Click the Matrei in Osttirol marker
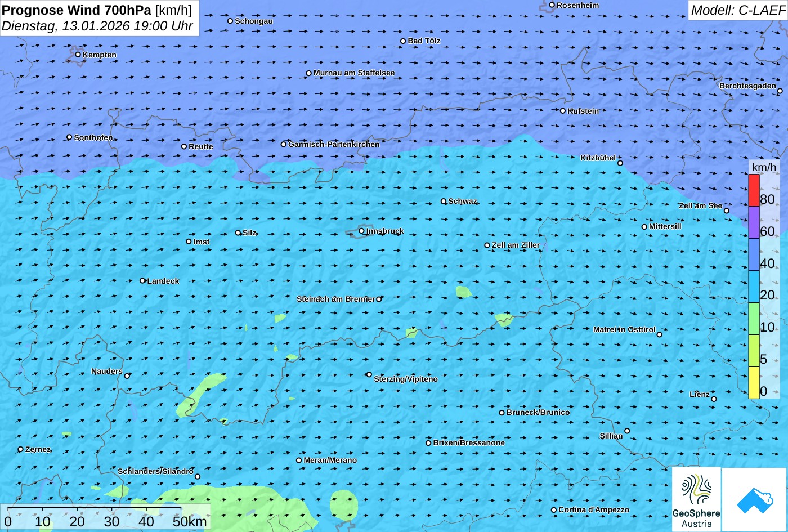This screenshot has width=788, height=532. tap(660, 334)
